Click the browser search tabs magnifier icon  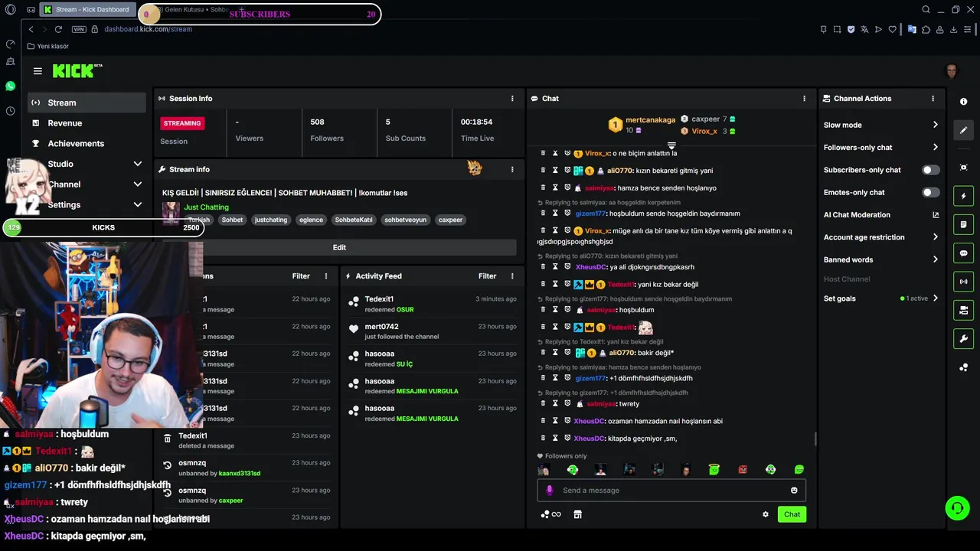(926, 10)
